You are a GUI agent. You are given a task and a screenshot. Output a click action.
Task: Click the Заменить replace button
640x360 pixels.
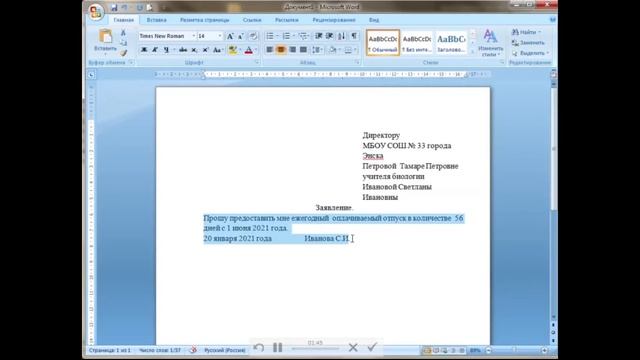point(528,42)
